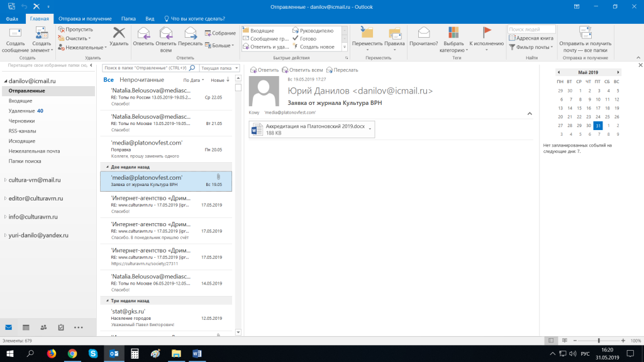The image size is (644, 362).
Task: Switch to the Папка tab
Action: tap(128, 18)
